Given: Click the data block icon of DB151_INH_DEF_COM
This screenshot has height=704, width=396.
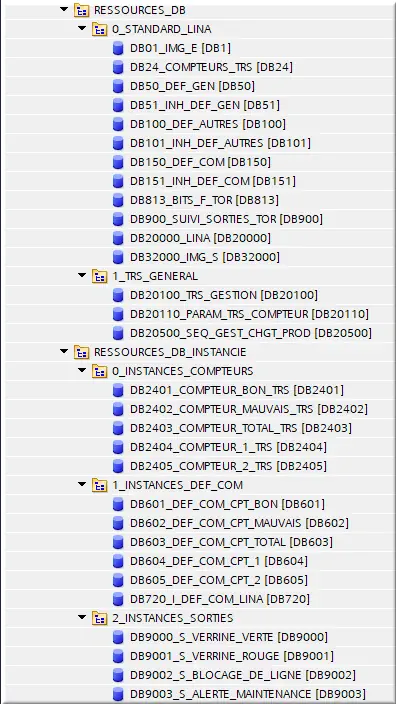Looking at the screenshot, I should click(118, 181).
